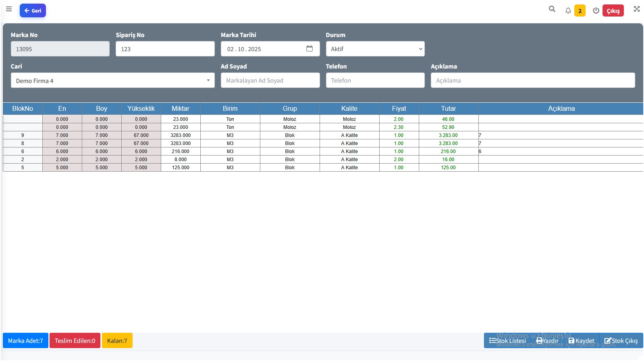Expand the Durum dropdown showing Aktif
The image size is (644, 361).
tap(375, 49)
